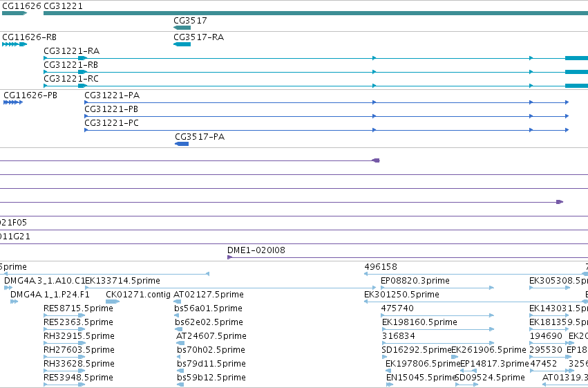Viewport: 588px width, 388px height.
Task: Click the EN15045.5prime label
Action: [x=421, y=377]
